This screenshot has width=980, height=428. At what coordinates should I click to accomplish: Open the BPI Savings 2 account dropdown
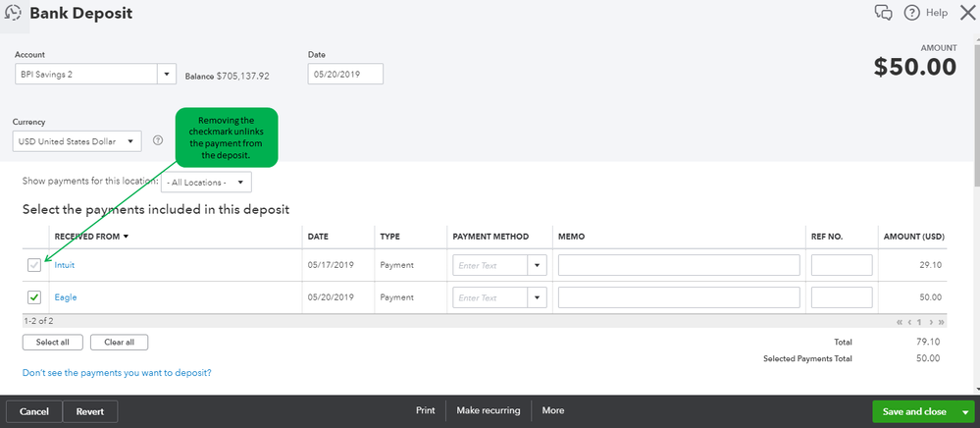166,74
